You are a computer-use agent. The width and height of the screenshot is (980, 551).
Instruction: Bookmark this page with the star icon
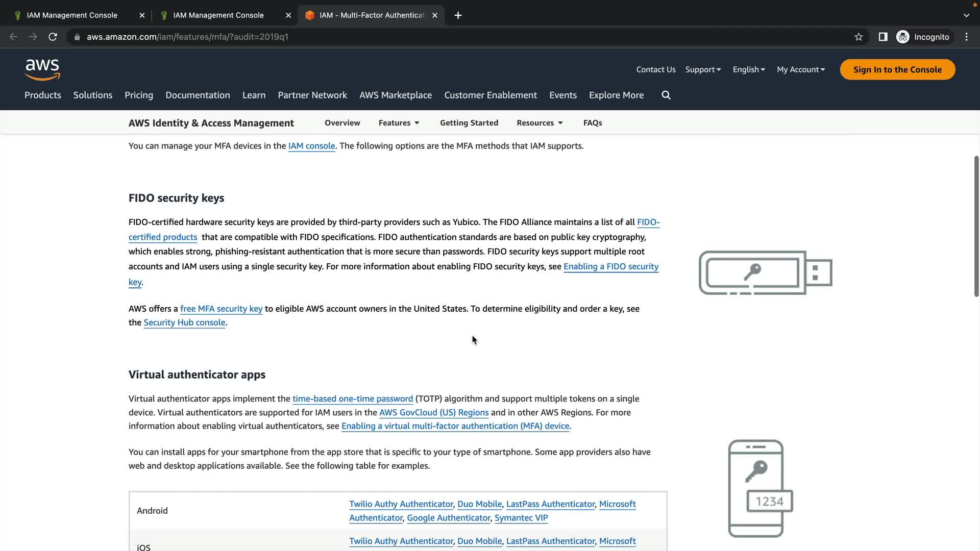coord(859,37)
